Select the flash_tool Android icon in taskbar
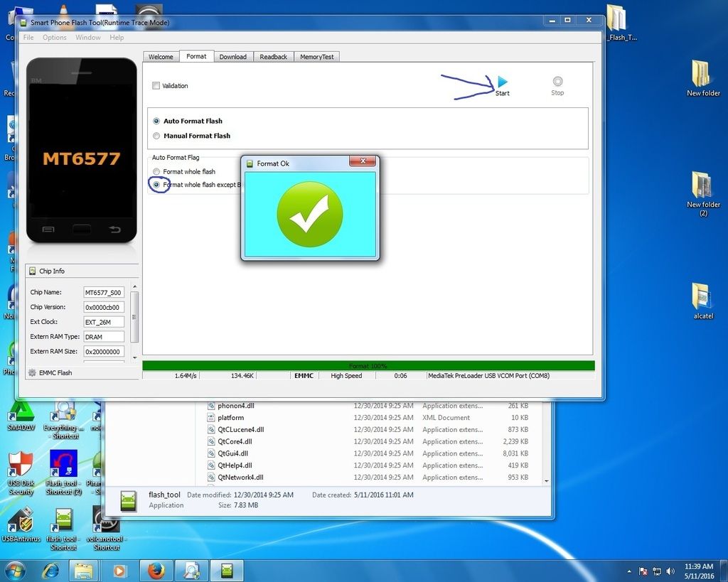728x582 pixels. pyautogui.click(x=227, y=570)
